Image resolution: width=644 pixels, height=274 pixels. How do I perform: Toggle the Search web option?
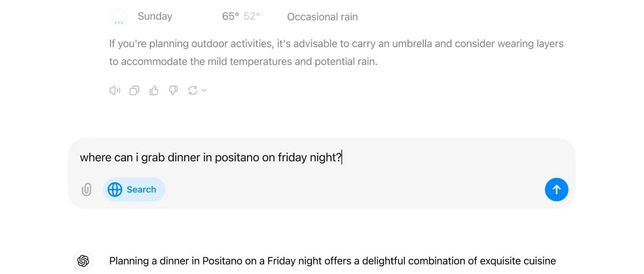coord(134,190)
